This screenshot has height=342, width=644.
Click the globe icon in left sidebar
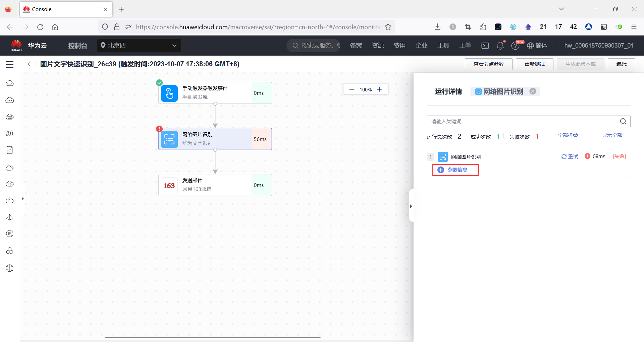[10, 268]
